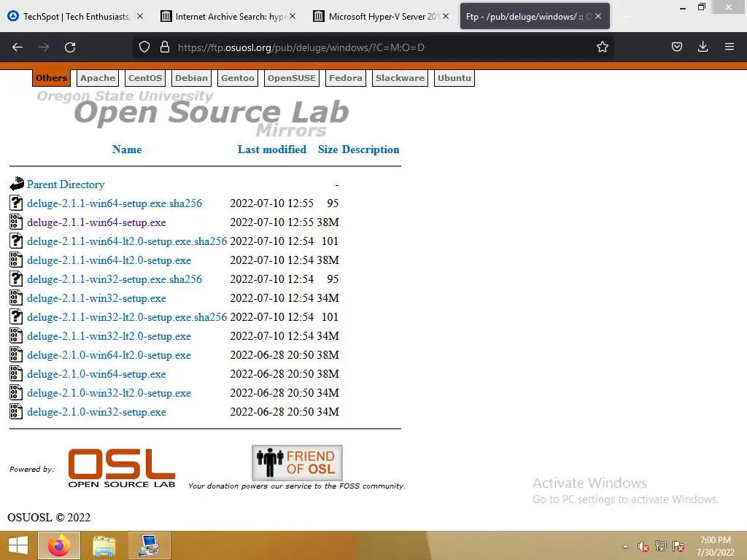This screenshot has width=747, height=560.
Task: Click the unknown-file icon beside deluge-2.1.1-win64-setup.exe.sha256
Action: coord(16,203)
